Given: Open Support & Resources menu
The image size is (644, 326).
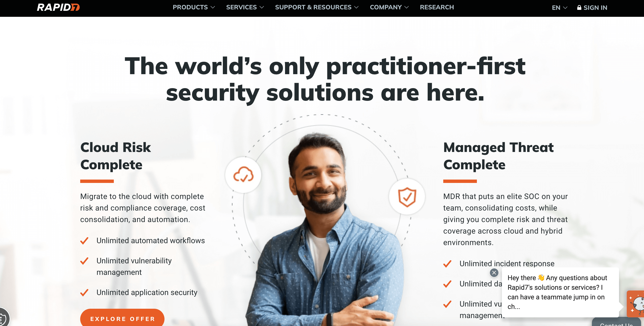Looking at the screenshot, I should point(317,7).
